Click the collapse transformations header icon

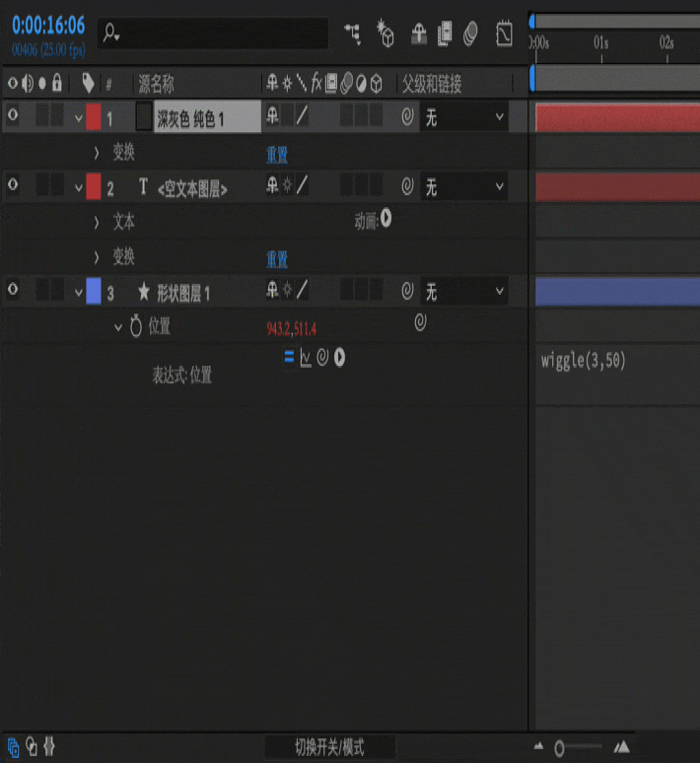tap(287, 84)
